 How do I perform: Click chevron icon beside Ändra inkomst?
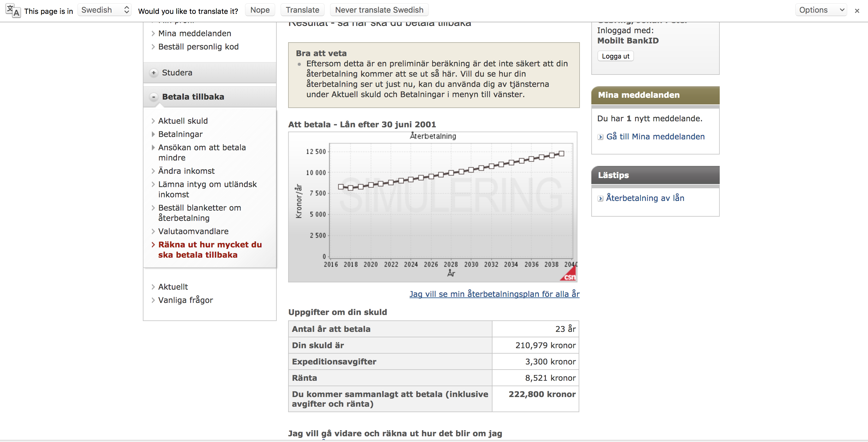pyautogui.click(x=153, y=171)
